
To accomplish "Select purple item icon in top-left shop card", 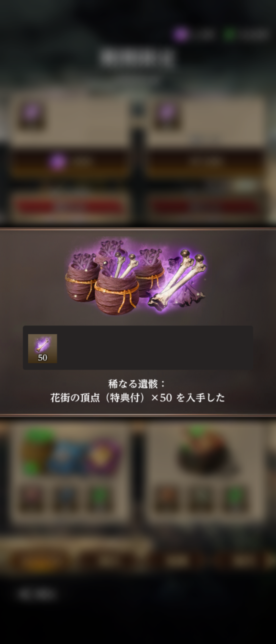I will coord(31,115).
